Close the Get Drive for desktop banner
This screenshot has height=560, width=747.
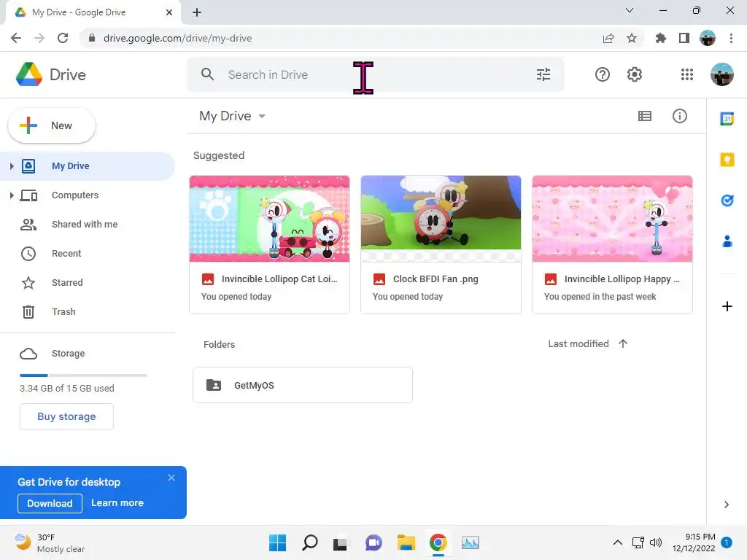[171, 478]
